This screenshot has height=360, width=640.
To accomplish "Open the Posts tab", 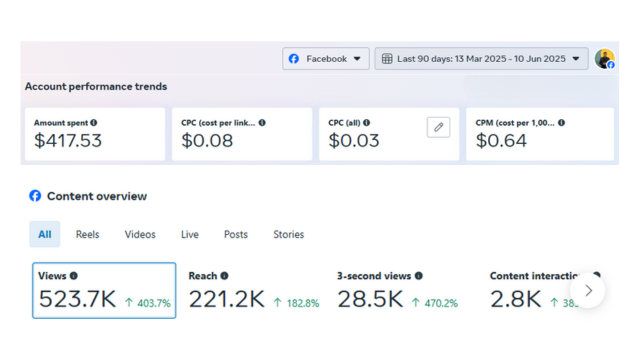I will click(236, 234).
